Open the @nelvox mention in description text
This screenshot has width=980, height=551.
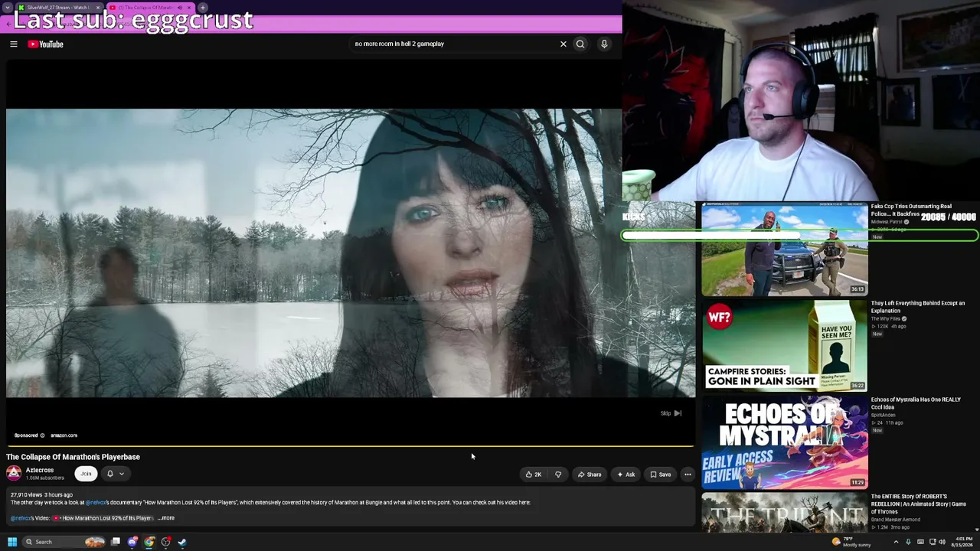coord(96,503)
